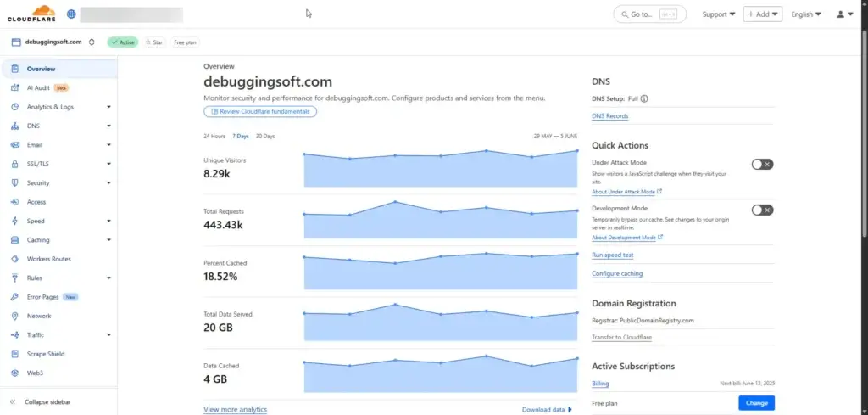Select the 30 Days time range
Screen dimensions: 868x415
point(265,137)
